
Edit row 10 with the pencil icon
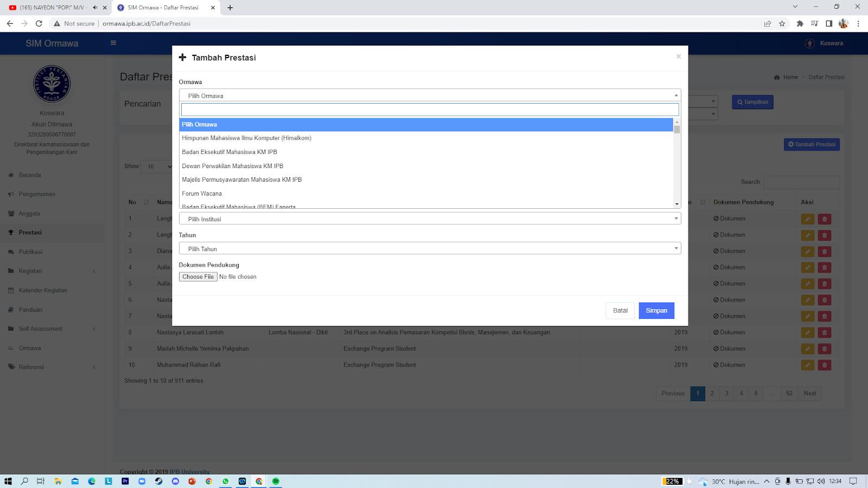coord(807,365)
